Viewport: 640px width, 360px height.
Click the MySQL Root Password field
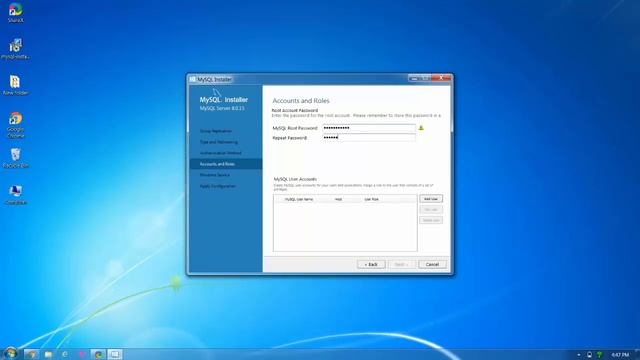369,128
